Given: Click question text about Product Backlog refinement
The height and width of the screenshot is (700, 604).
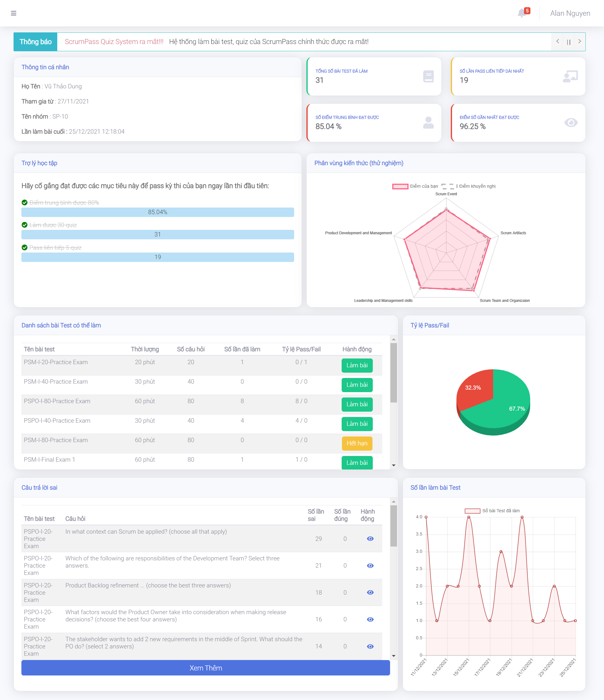Looking at the screenshot, I should tap(148, 586).
